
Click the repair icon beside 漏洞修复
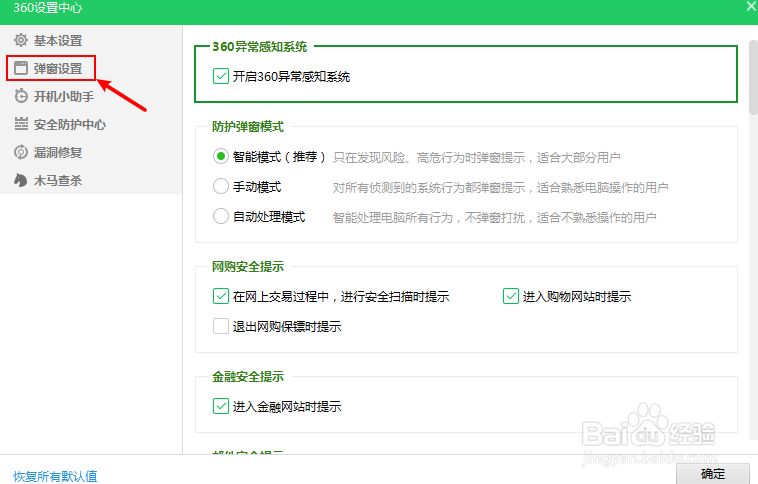click(x=21, y=152)
